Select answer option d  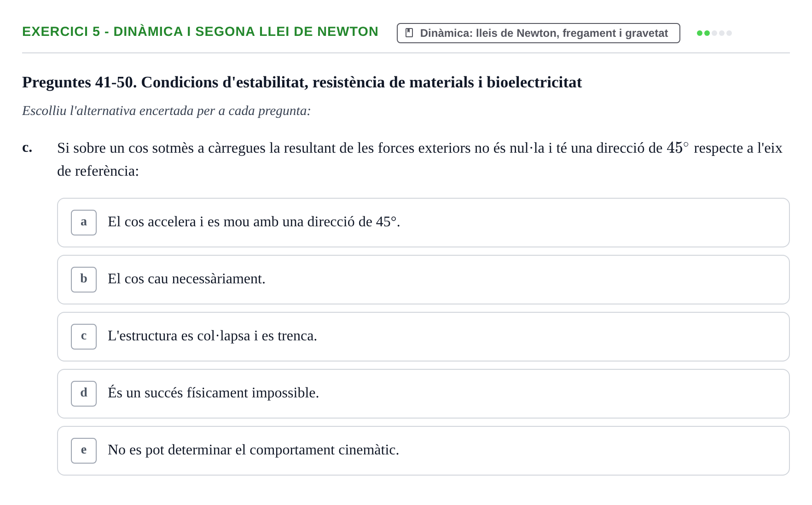click(423, 394)
